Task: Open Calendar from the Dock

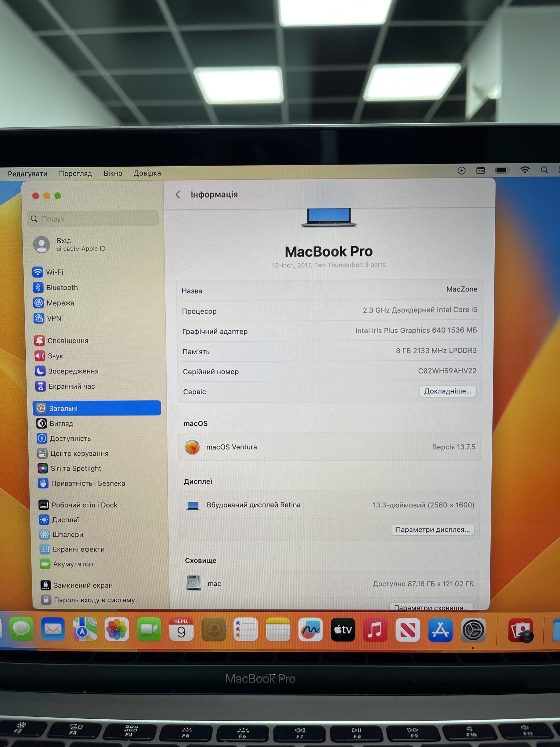Action: (x=181, y=629)
